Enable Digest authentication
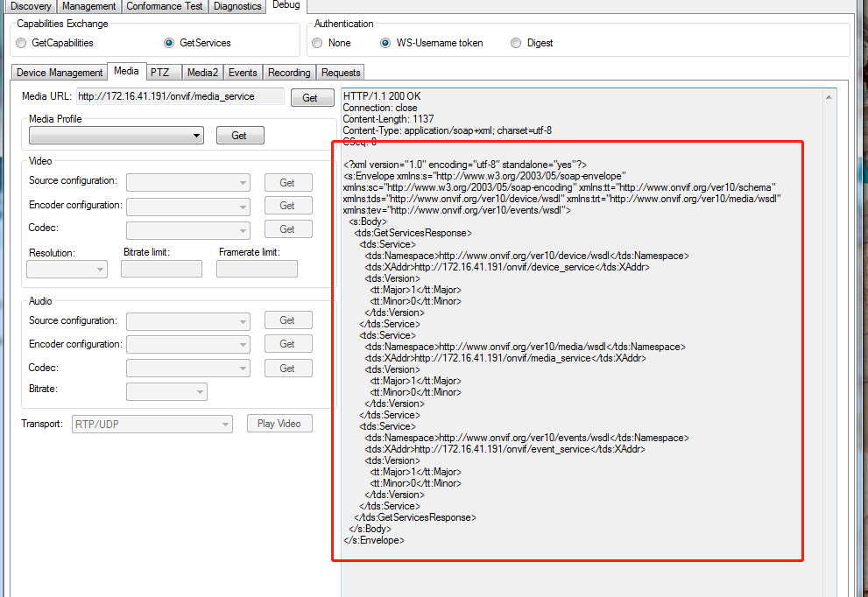Viewport: 868px width, 597px height. 515,42
